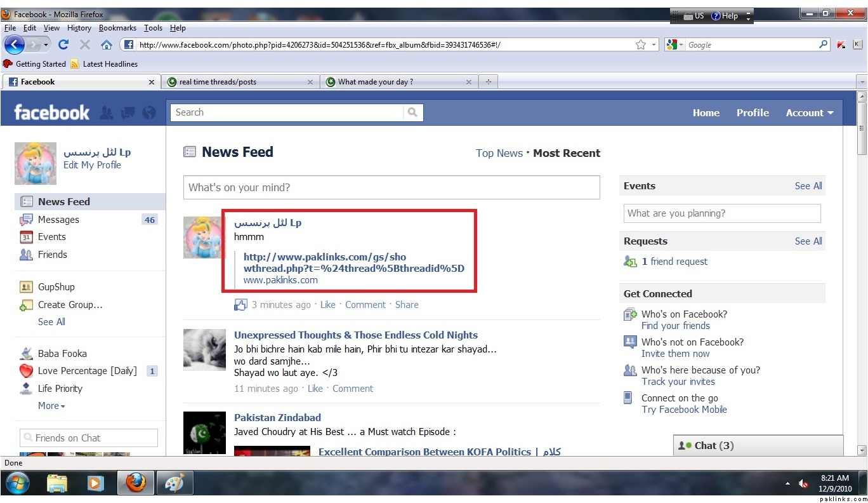Switch to the 'What made your day ?' tab
868x503 pixels.
coord(375,82)
